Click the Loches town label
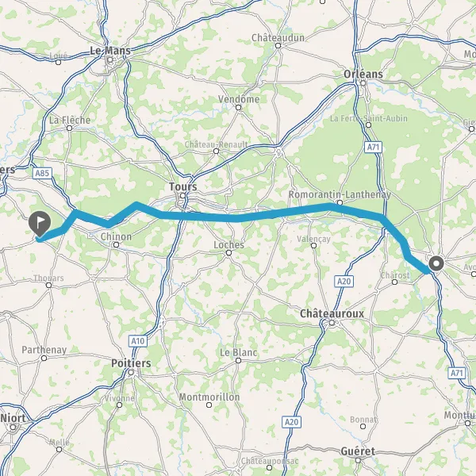Image resolution: width=476 pixels, height=476 pixels. click(229, 244)
